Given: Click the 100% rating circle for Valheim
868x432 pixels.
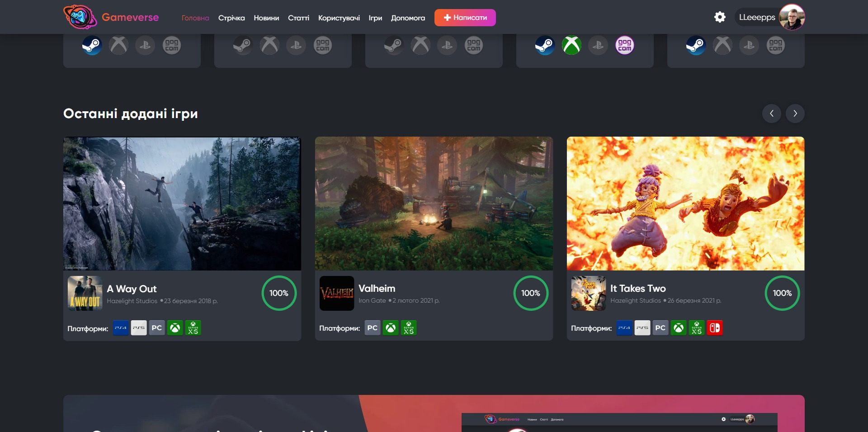Looking at the screenshot, I should coord(531,293).
